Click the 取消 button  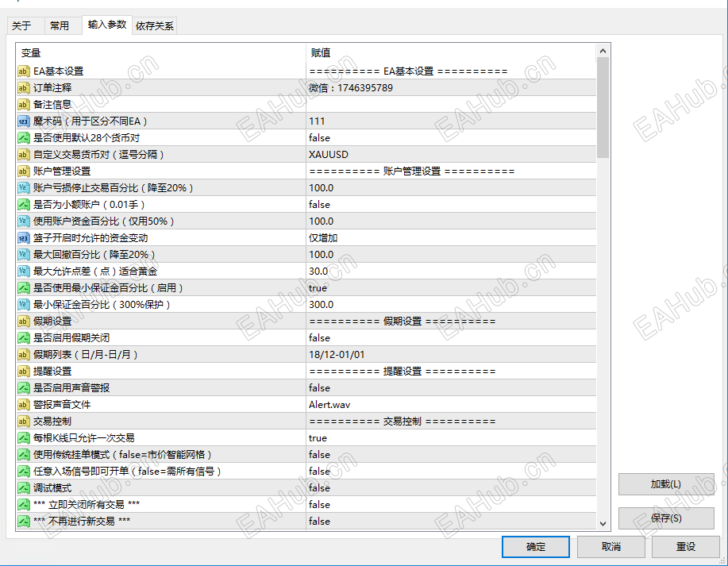[x=611, y=547]
